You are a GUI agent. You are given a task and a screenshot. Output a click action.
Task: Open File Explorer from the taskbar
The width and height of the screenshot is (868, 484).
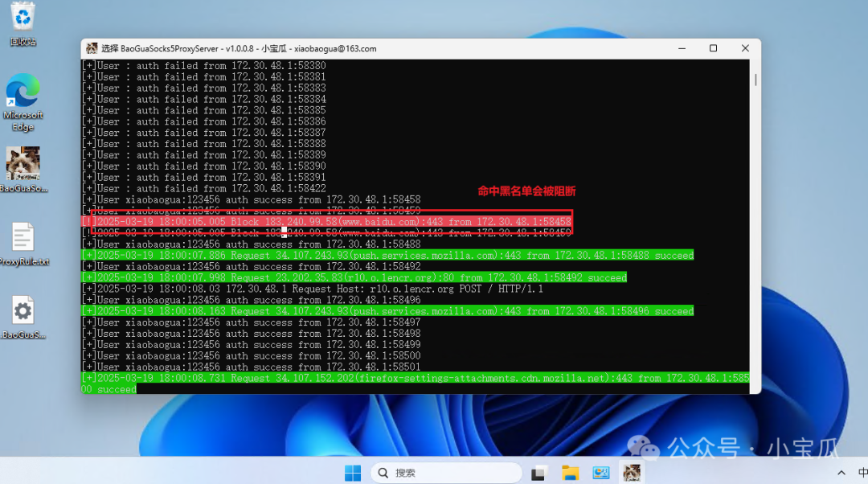point(570,472)
